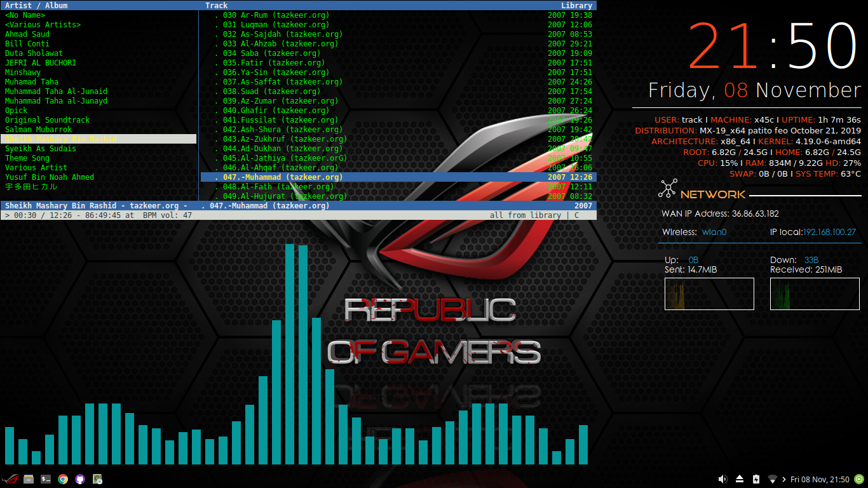The height and width of the screenshot is (488, 868).
Task: Select track 032 As-Sajdah
Action: point(398,34)
